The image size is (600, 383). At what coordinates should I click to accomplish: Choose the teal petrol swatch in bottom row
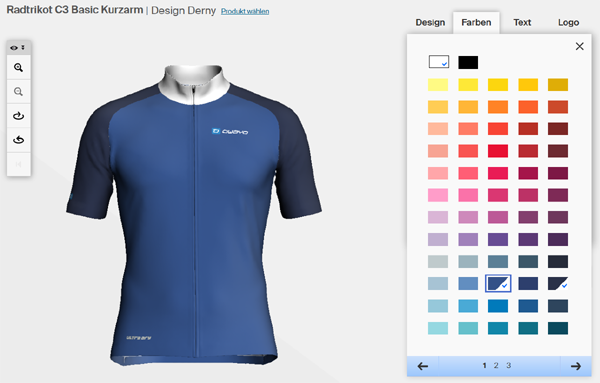click(x=528, y=328)
